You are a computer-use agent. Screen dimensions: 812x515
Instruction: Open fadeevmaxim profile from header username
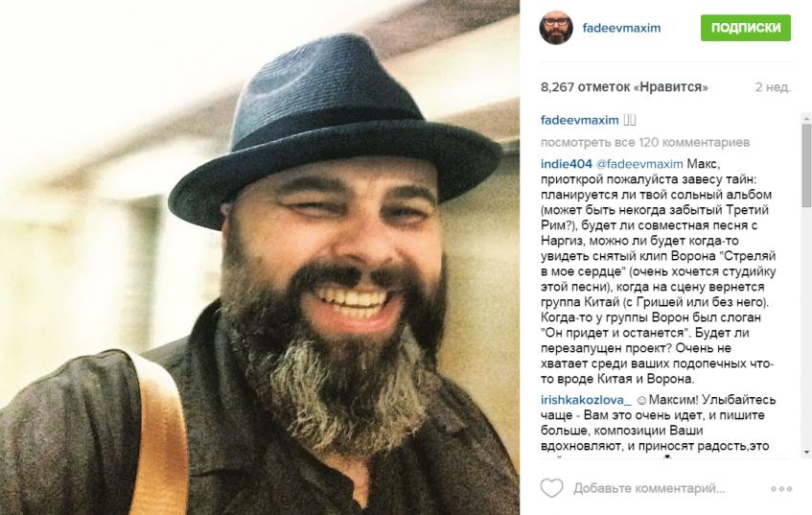tap(621, 28)
